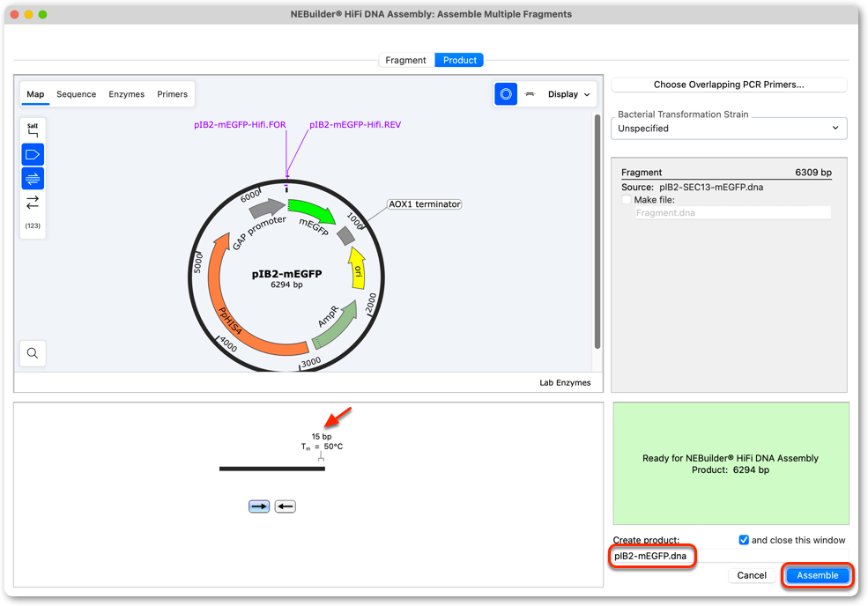Image resolution: width=868 pixels, height=606 pixels.
Task: Open the magnifier search icon in map
Action: point(33,353)
